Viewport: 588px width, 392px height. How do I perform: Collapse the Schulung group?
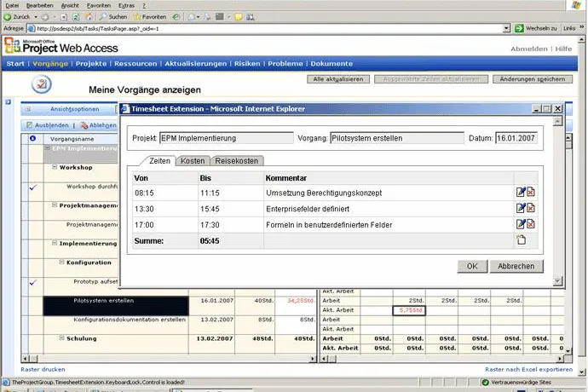[61, 338]
